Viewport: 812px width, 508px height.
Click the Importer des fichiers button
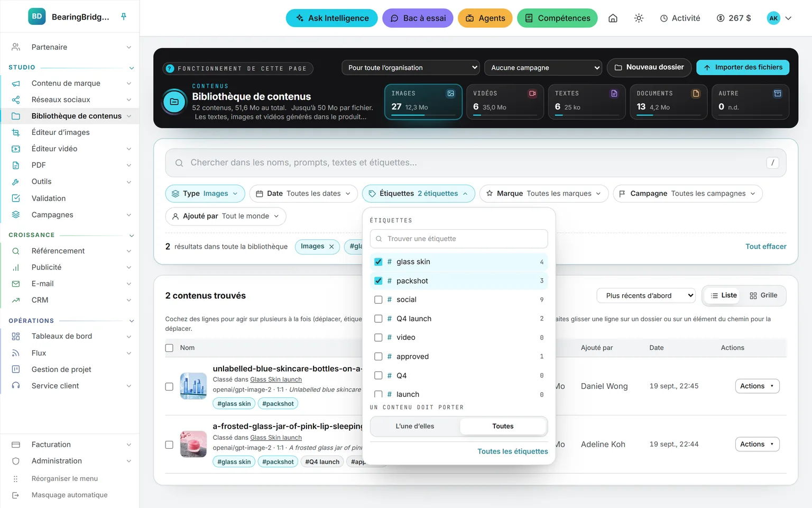(x=743, y=67)
